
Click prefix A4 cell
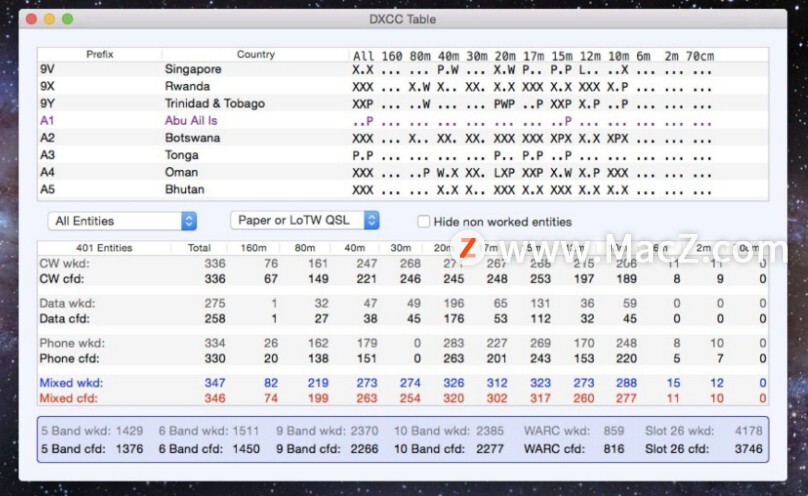click(47, 172)
